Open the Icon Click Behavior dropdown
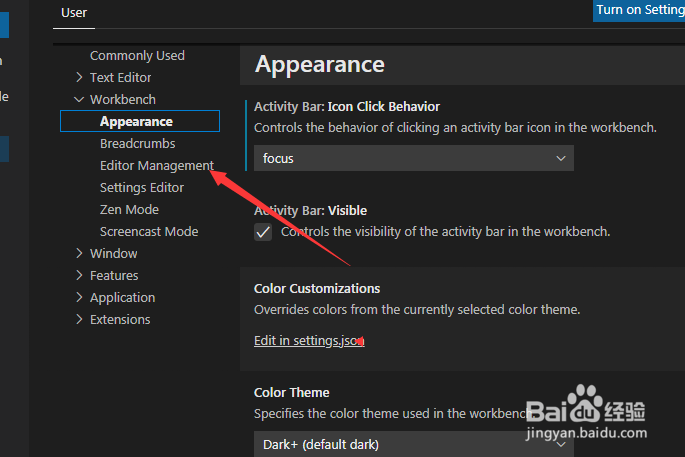Screen dimensions: 685x457 click(413, 158)
